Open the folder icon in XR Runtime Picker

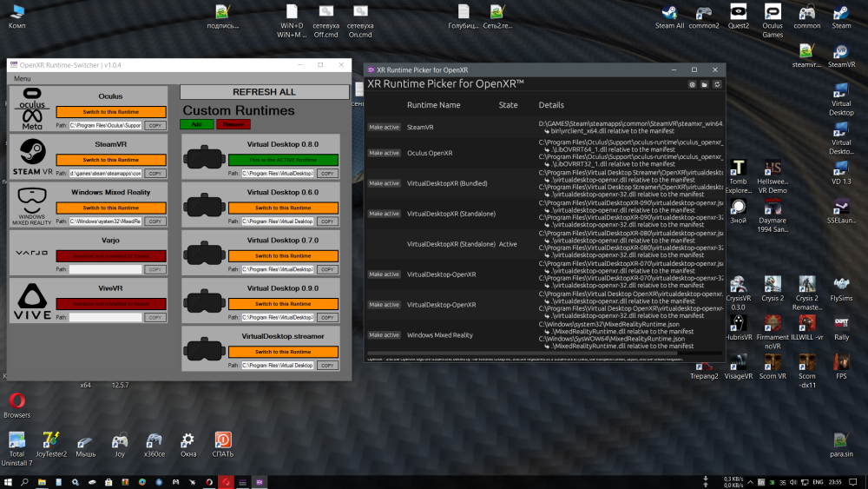(704, 85)
